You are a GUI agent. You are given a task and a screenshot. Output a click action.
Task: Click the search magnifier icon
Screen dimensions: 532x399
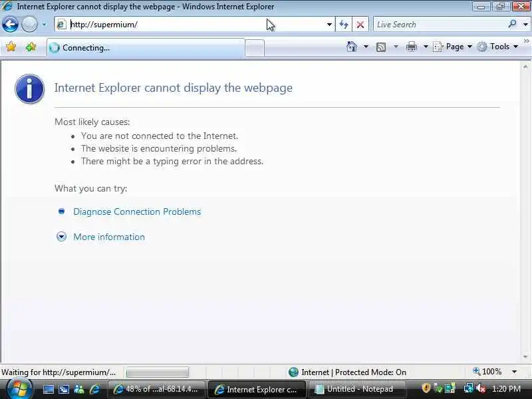point(512,24)
